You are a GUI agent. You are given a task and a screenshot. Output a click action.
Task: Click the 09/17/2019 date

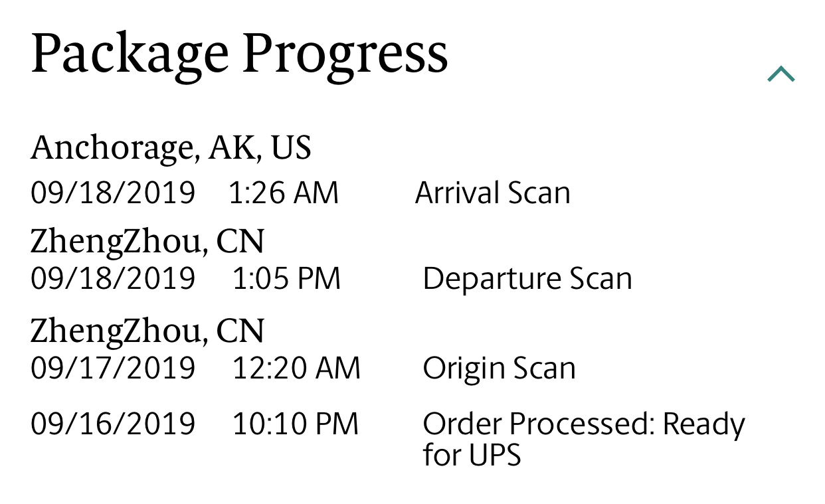(113, 368)
